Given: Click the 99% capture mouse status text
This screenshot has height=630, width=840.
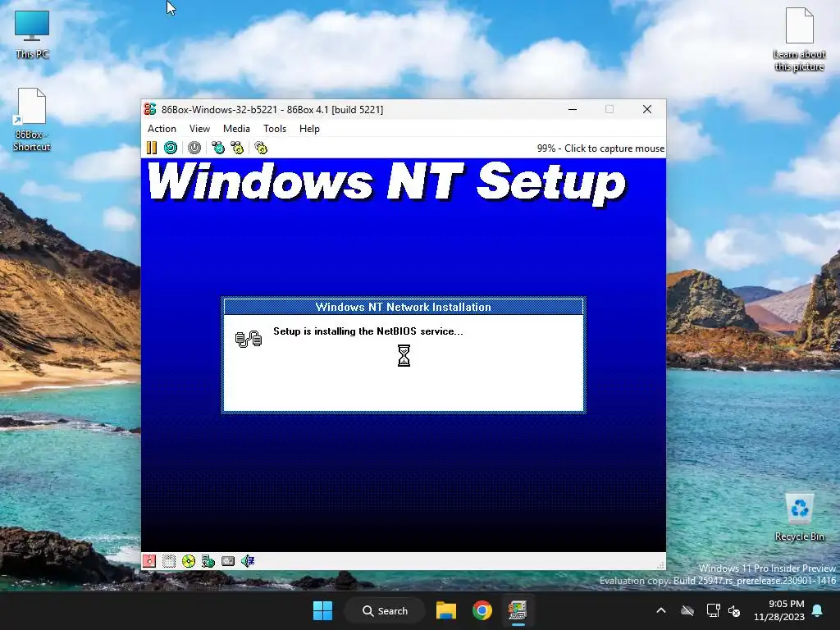Looking at the screenshot, I should coord(600,148).
